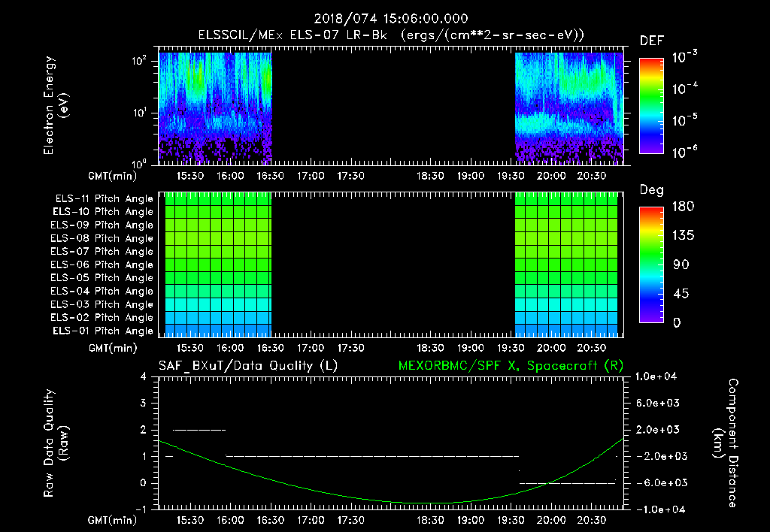Click the 180 tick on Deg colorbar
Screen dimensions: 770x532
[x=684, y=206]
